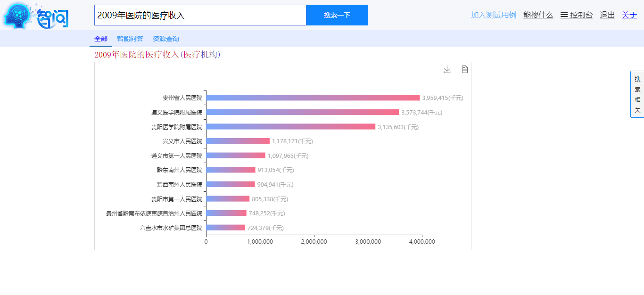Screen dimensions: 644x295
Task: Click the 兴义市人民医院 bar
Action: coord(238,141)
